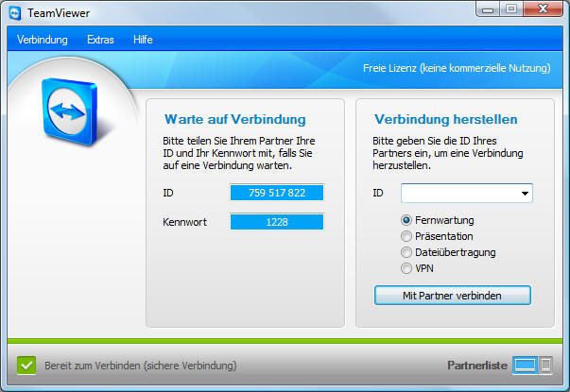
Task: Expand the partner ID dropdown arrow
Action: click(524, 194)
